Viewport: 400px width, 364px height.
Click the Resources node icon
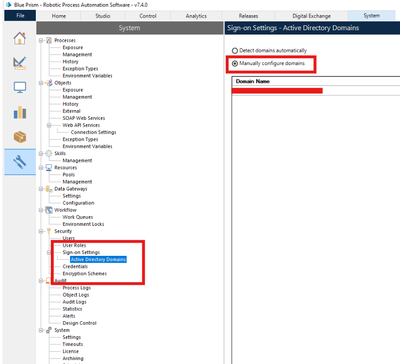[x=49, y=168]
